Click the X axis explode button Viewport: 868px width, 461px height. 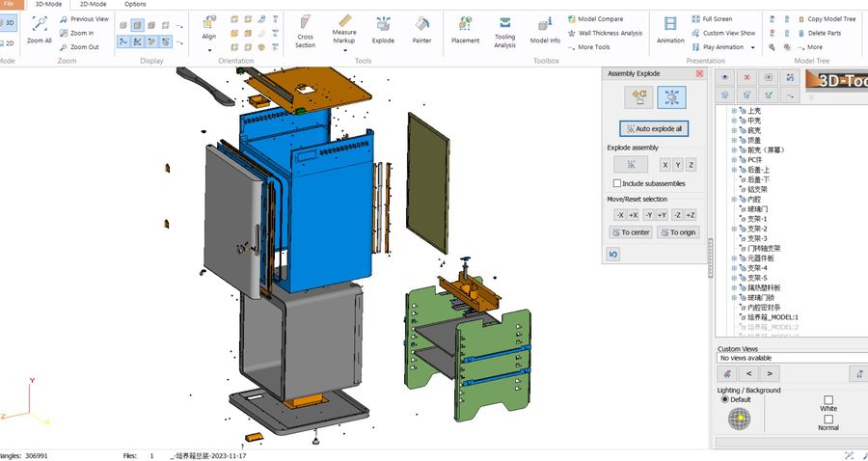[665, 165]
